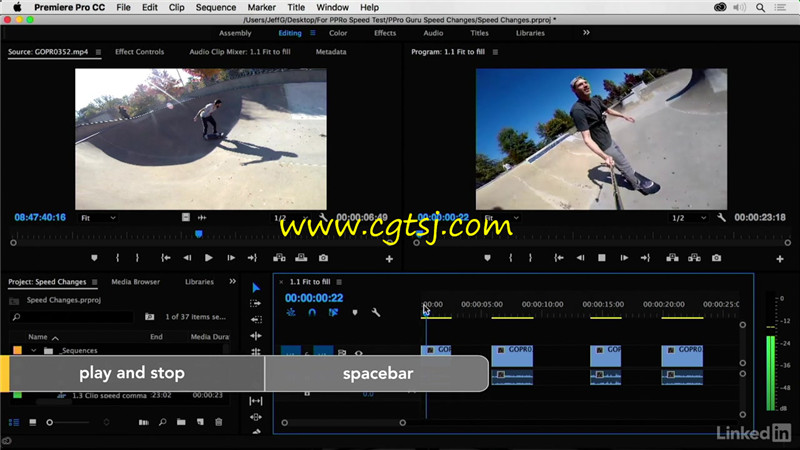The height and width of the screenshot is (450, 800).
Task: Click Overwrite edit button in Source monitor
Action: (x=302, y=258)
